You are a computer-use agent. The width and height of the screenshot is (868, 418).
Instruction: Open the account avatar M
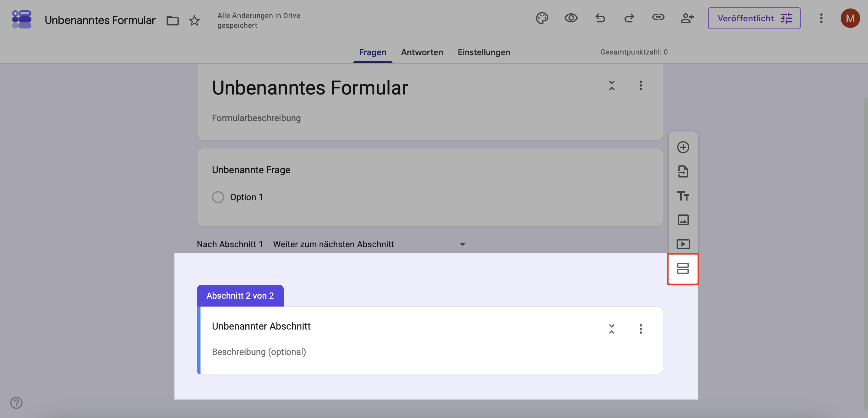tap(850, 18)
